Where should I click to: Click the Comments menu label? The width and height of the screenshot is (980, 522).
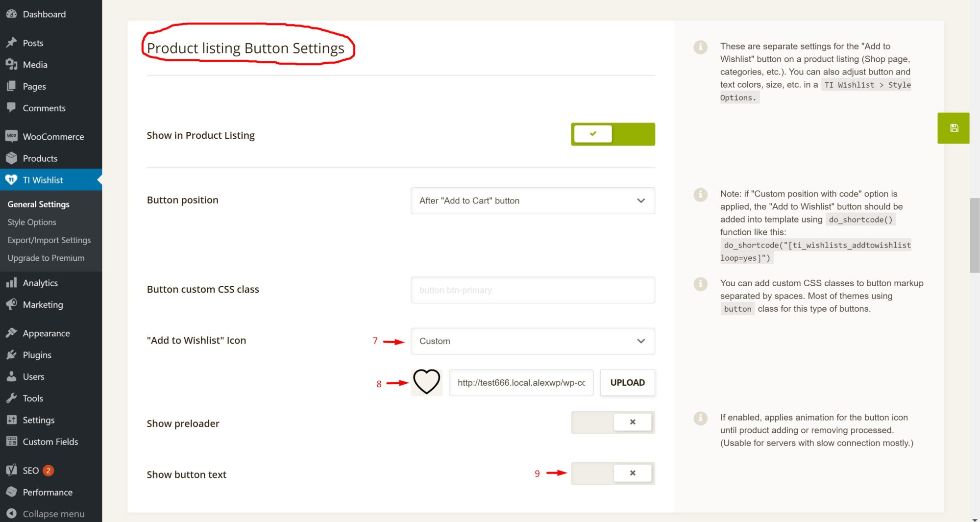[x=44, y=108]
